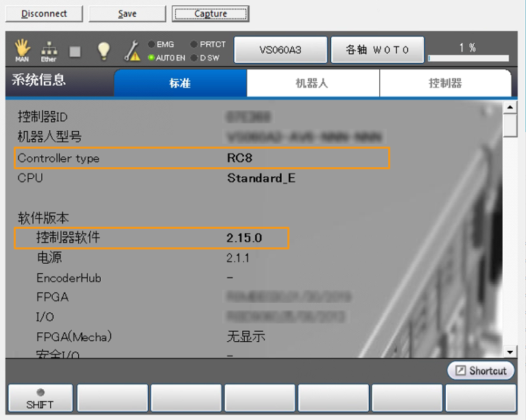Click the 软件版本 heading
This screenshot has height=420, width=526.
coord(43,218)
